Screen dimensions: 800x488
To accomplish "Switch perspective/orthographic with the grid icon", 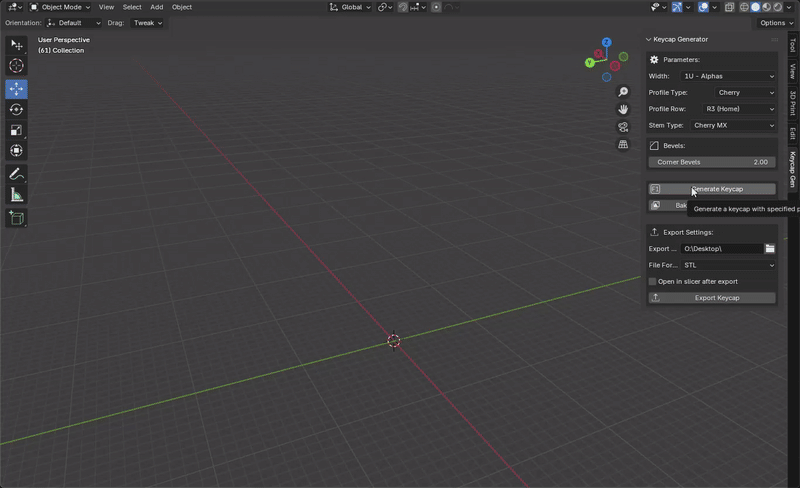I will (623, 145).
